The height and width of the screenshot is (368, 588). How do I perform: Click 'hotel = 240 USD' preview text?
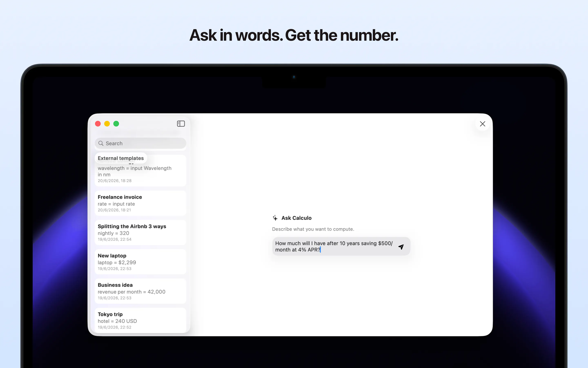tap(117, 321)
